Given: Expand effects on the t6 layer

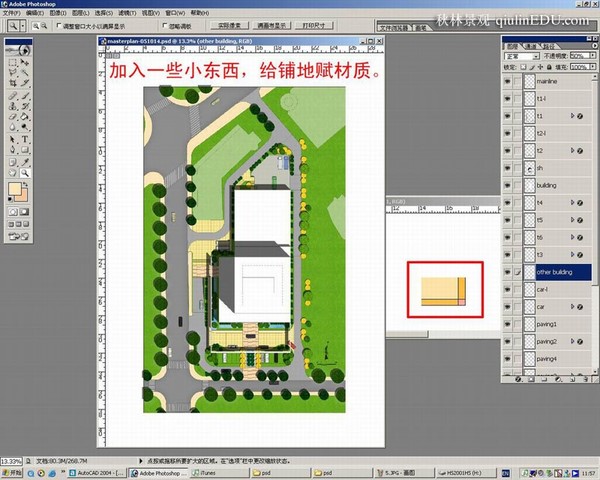Looking at the screenshot, I should (572, 237).
